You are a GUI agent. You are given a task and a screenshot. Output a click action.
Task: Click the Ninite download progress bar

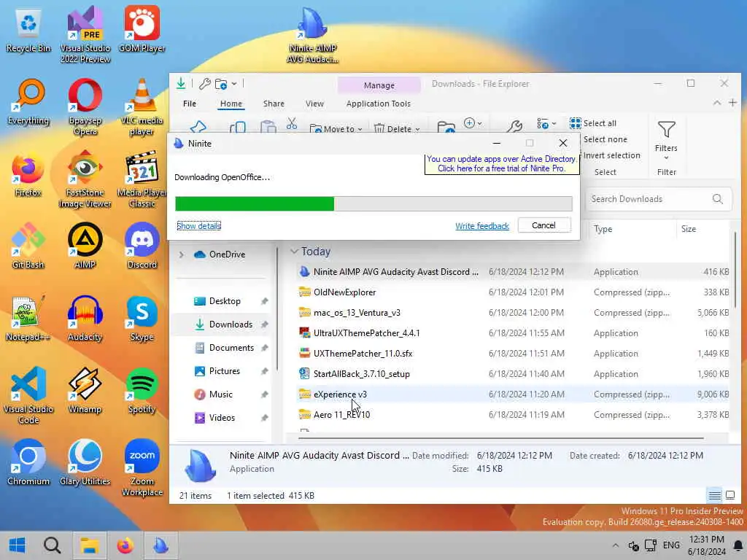click(373, 204)
